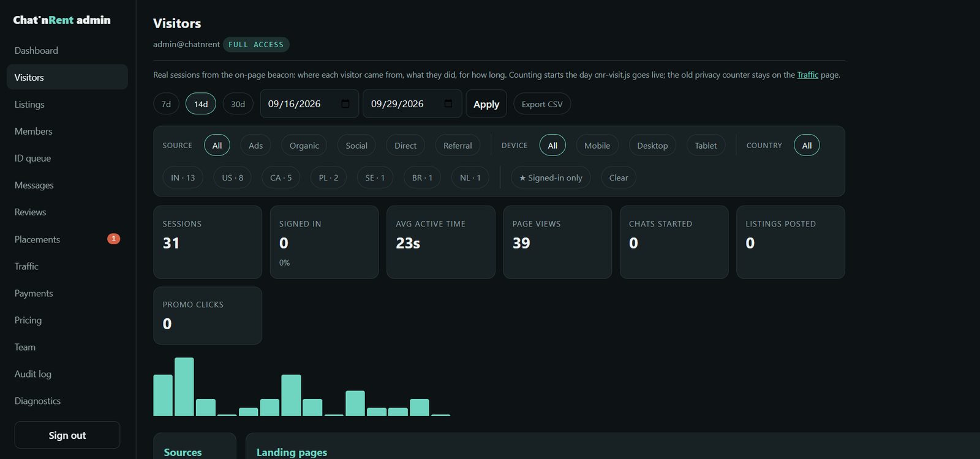This screenshot has height=459, width=980.
Task: Open Dashboard in the sidebar
Action: (67, 50)
